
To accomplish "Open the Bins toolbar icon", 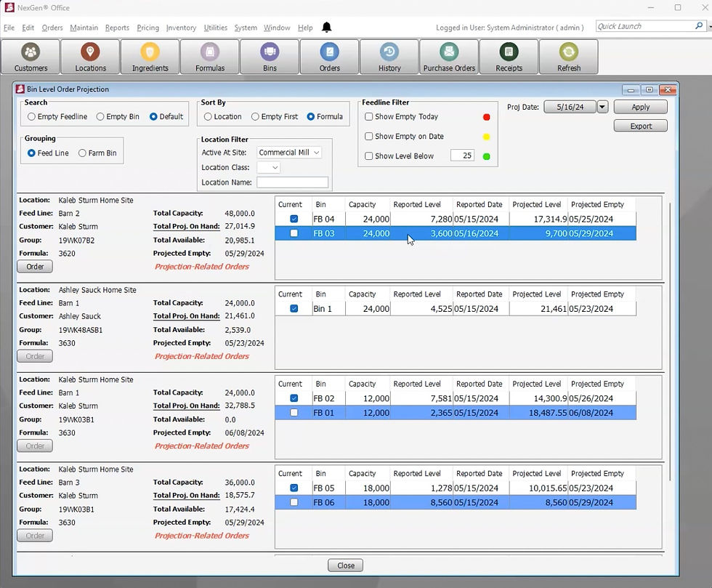I will 270,57.
